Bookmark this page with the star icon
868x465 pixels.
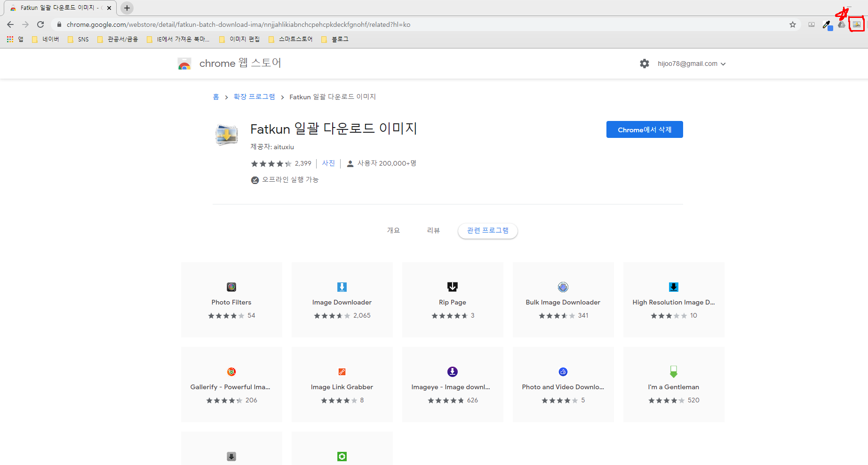tap(793, 24)
